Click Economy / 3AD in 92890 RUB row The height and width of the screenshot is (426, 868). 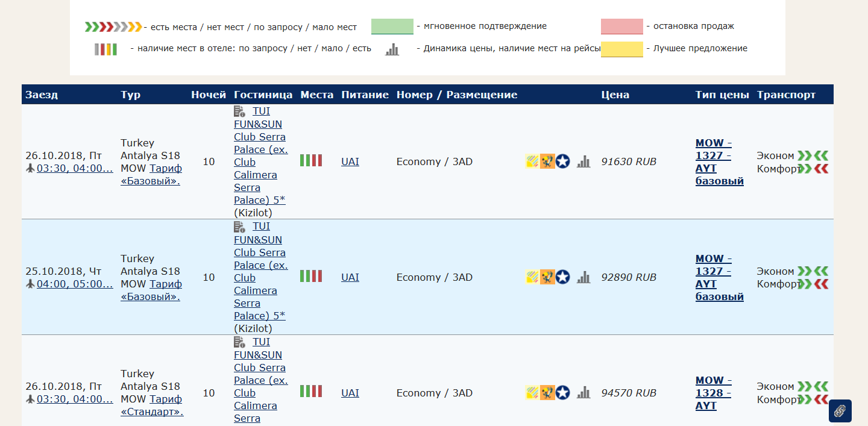coord(435,277)
